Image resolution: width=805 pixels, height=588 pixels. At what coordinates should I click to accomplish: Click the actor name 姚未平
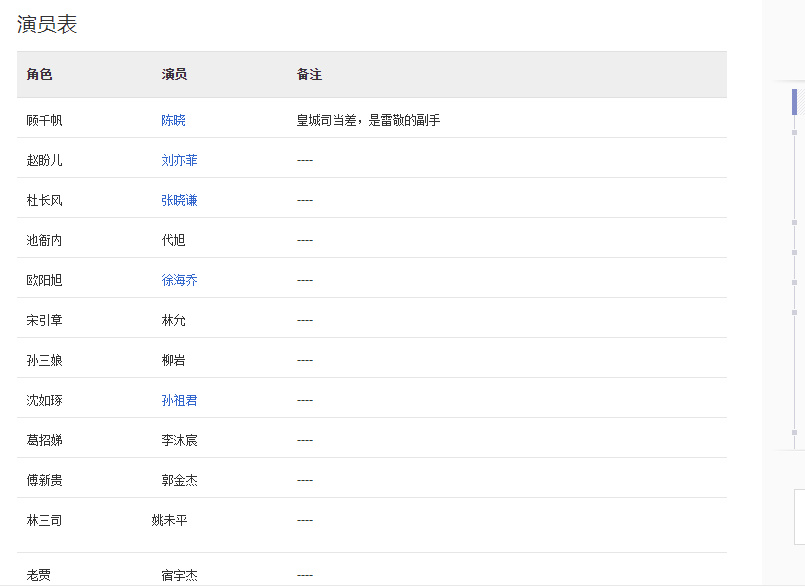click(169, 521)
